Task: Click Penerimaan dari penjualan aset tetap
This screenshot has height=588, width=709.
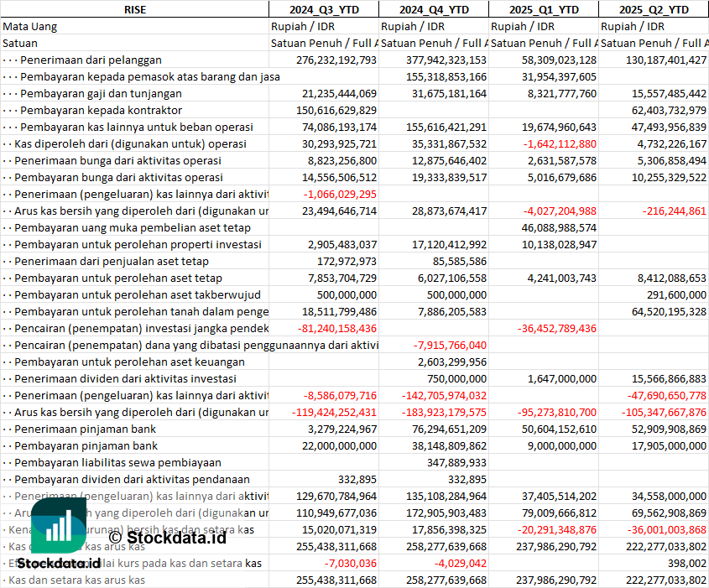Action: point(112,261)
